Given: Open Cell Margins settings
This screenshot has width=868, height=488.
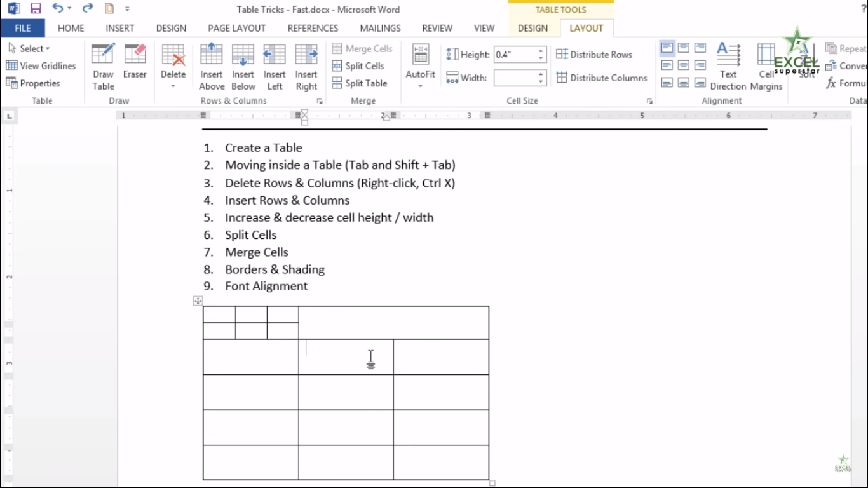Looking at the screenshot, I should pyautogui.click(x=766, y=67).
